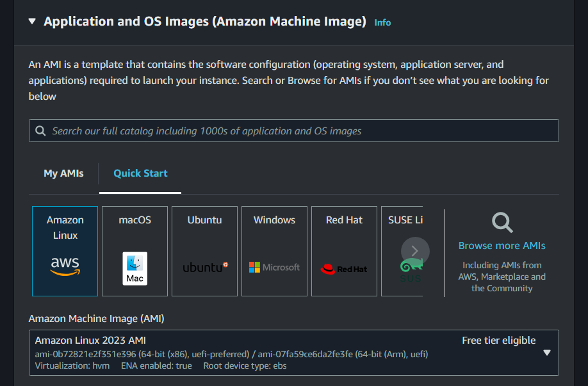Click the aws logo in Amazon Linux tile
The image size is (588, 386).
65,266
